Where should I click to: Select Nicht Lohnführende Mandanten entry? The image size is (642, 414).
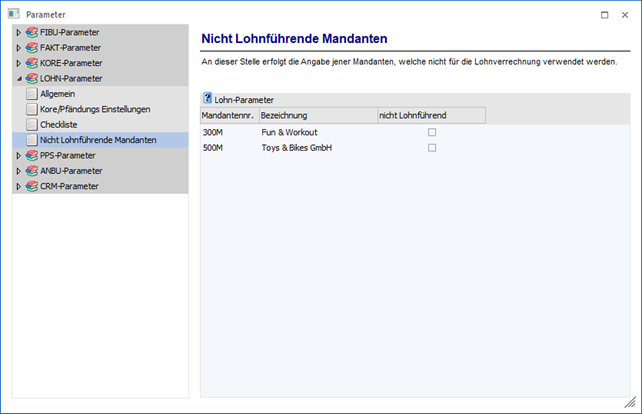tap(97, 140)
